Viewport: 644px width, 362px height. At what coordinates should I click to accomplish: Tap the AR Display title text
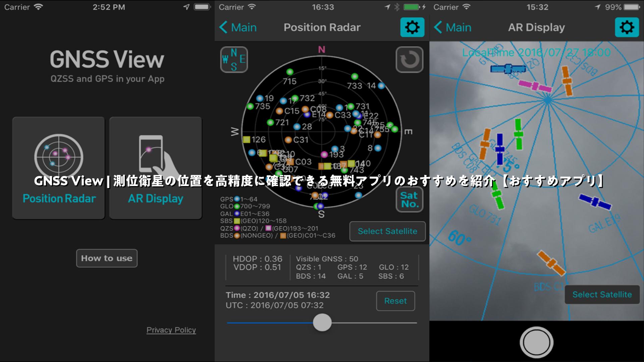536,27
